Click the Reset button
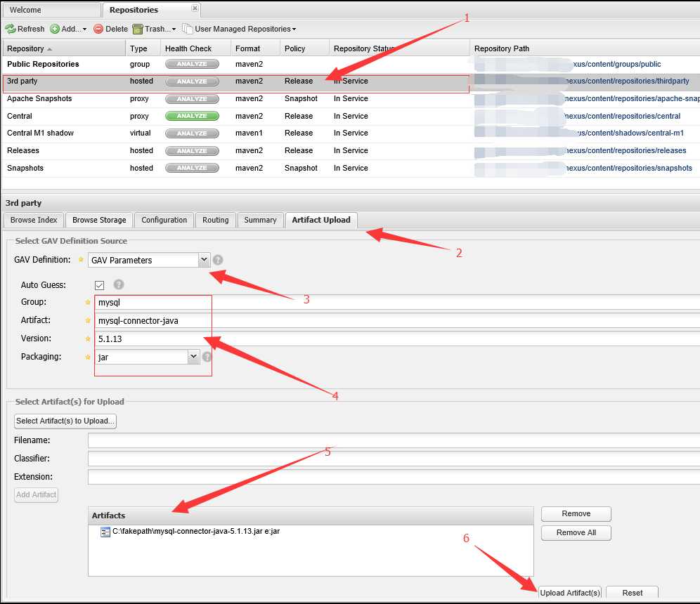Screen dimensions: 700x604 (632, 592)
